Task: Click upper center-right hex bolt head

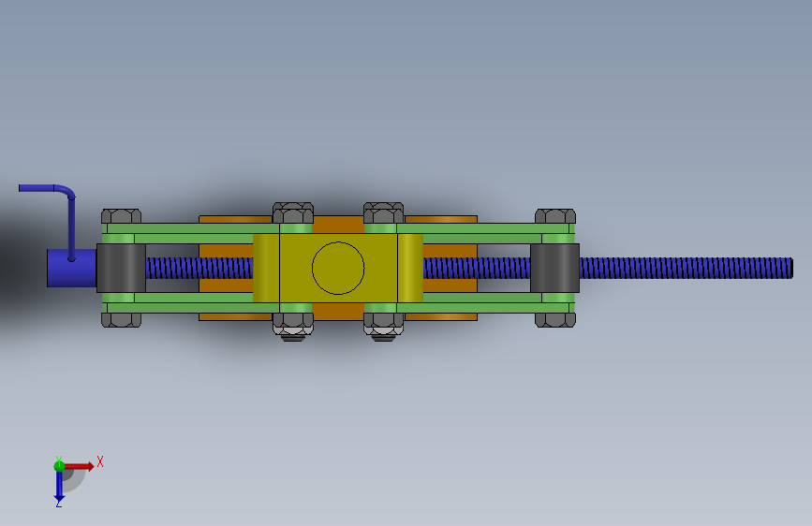Action: click(x=384, y=212)
